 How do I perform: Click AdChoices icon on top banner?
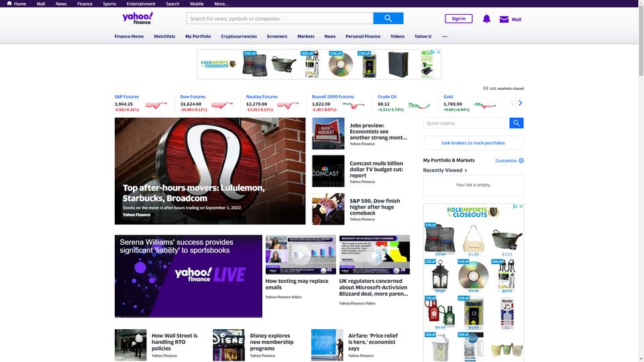pyautogui.click(x=433, y=52)
